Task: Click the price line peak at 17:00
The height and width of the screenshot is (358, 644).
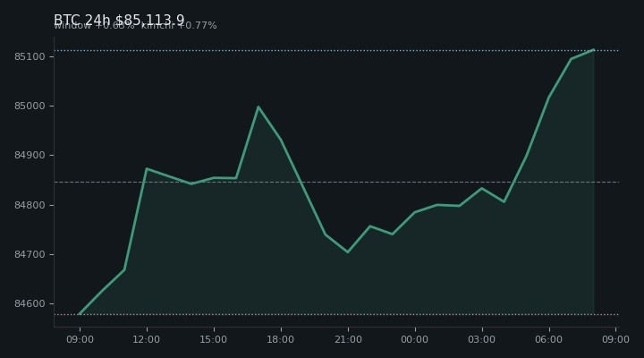Action: click(258, 107)
